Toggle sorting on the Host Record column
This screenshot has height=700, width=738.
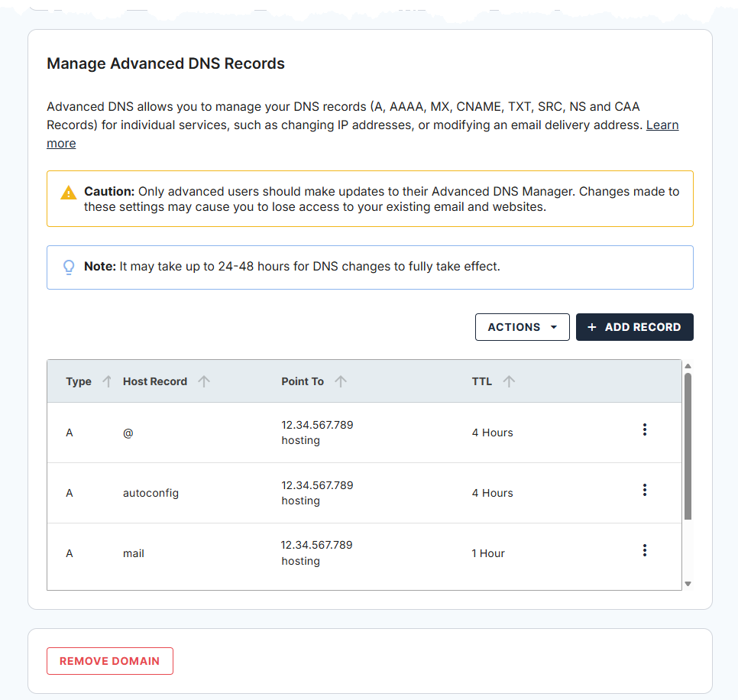click(204, 381)
